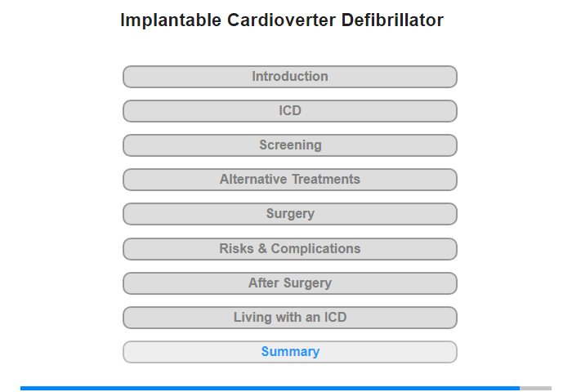Click the Implantable Cardioverter Defibrillator title
572x392 pixels.
pyautogui.click(x=282, y=20)
